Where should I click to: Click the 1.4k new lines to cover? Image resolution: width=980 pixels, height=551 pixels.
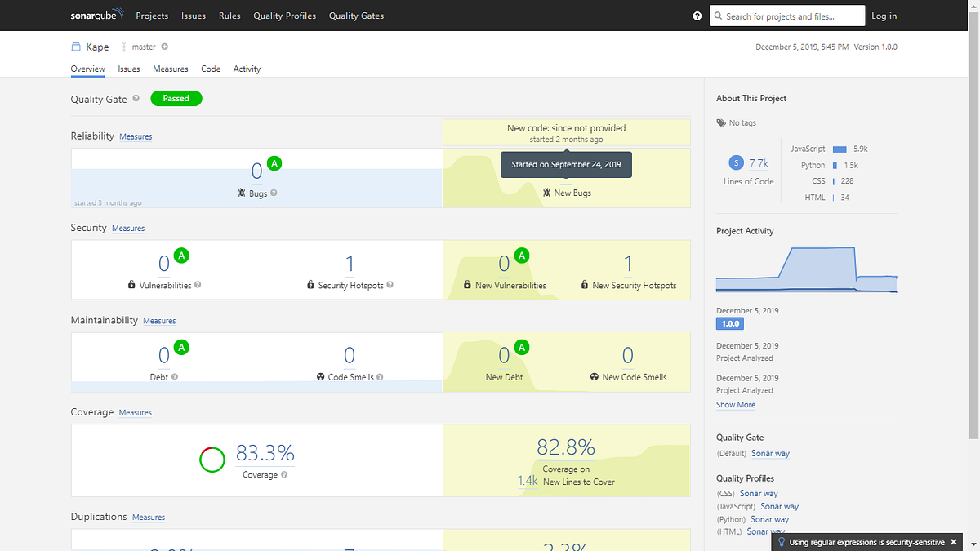tap(528, 482)
